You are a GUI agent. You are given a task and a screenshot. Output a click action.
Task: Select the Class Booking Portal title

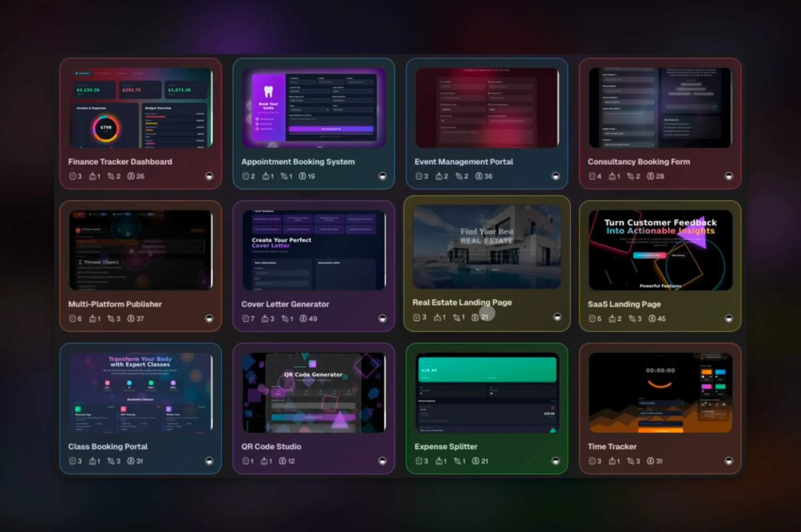click(108, 447)
